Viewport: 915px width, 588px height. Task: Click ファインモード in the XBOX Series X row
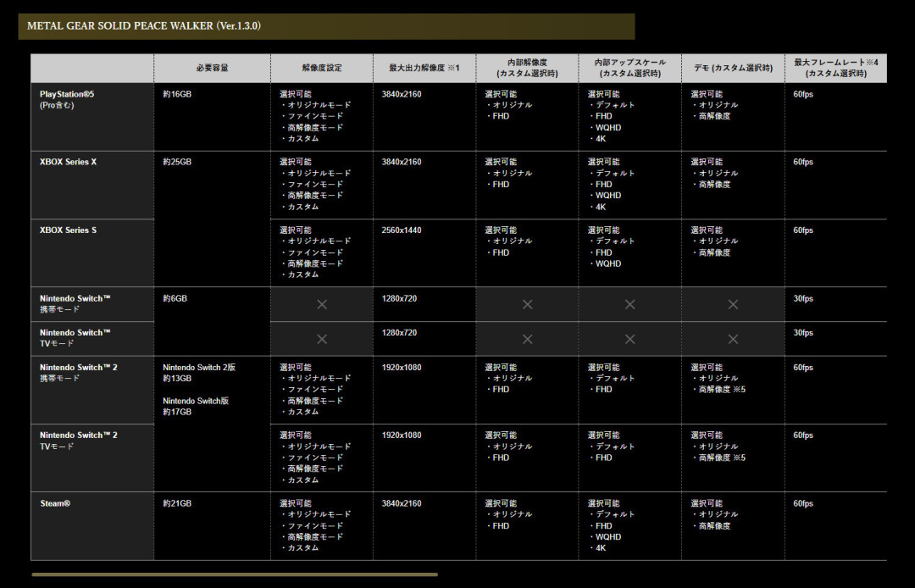[315, 185]
